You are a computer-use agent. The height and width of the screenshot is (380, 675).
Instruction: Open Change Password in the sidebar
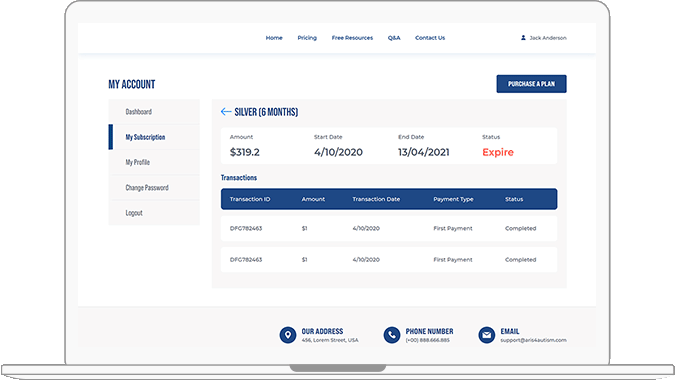pos(154,188)
